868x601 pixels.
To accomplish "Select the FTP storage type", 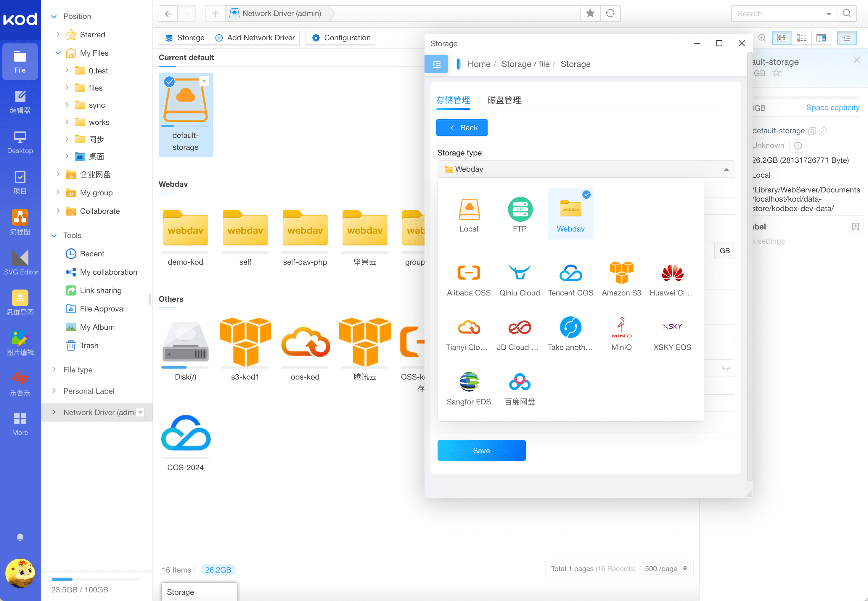I will tap(520, 215).
